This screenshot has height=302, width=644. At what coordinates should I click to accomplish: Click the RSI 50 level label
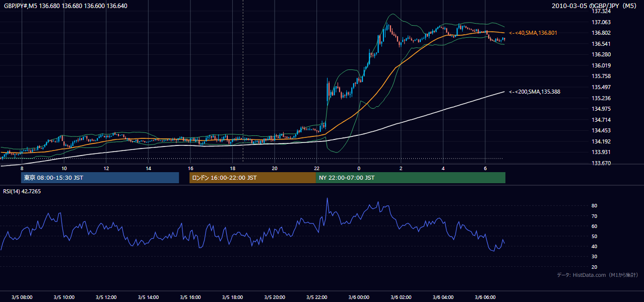click(x=595, y=236)
